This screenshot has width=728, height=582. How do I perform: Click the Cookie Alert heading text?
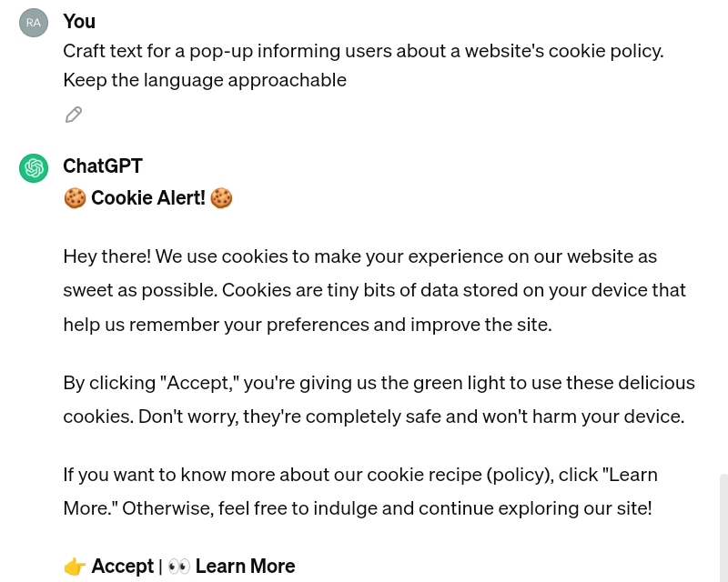[x=147, y=197]
